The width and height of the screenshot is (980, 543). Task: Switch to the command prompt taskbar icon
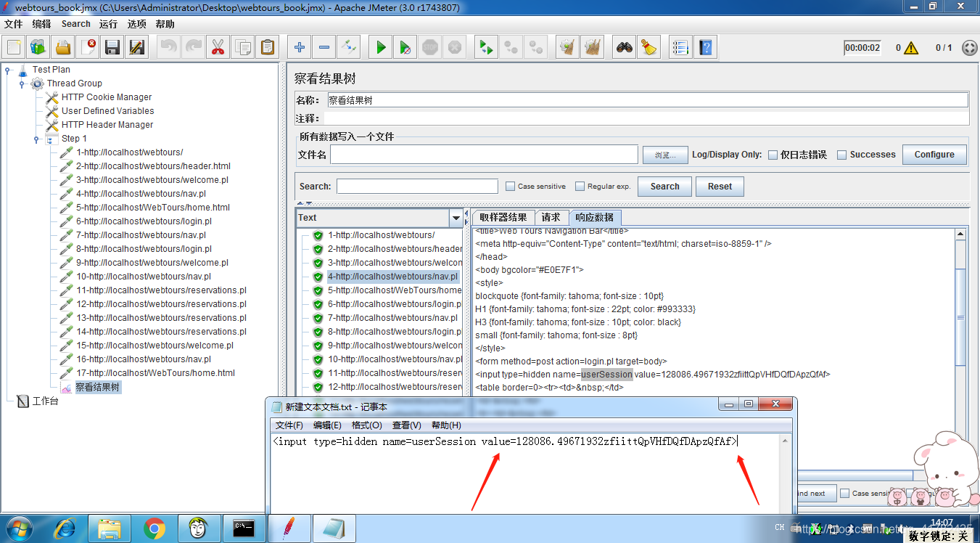coord(243,528)
